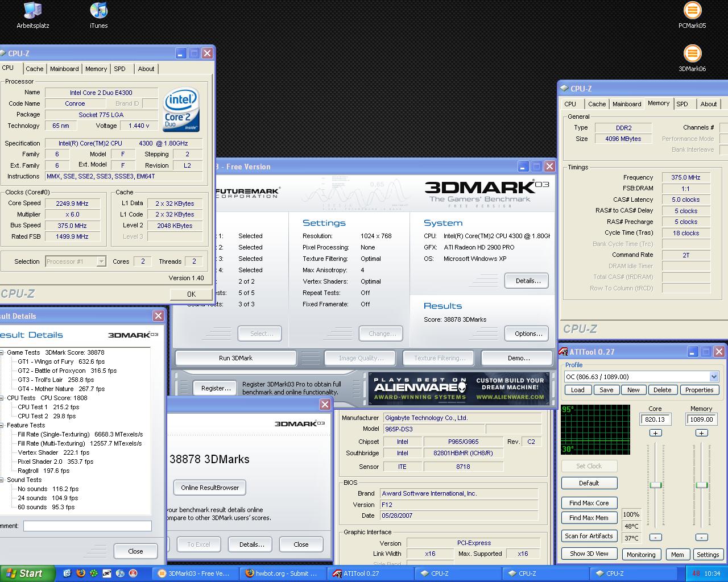The image size is (728, 582).
Task: Click the Core clock value field 820.13
Action: [655, 419]
